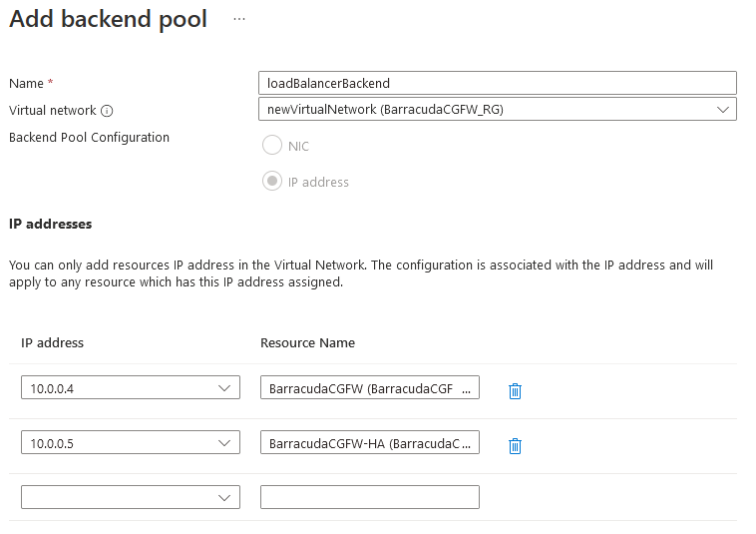
Task: Select the BarracudaCGFW-HA resource name field
Action: pos(369,442)
